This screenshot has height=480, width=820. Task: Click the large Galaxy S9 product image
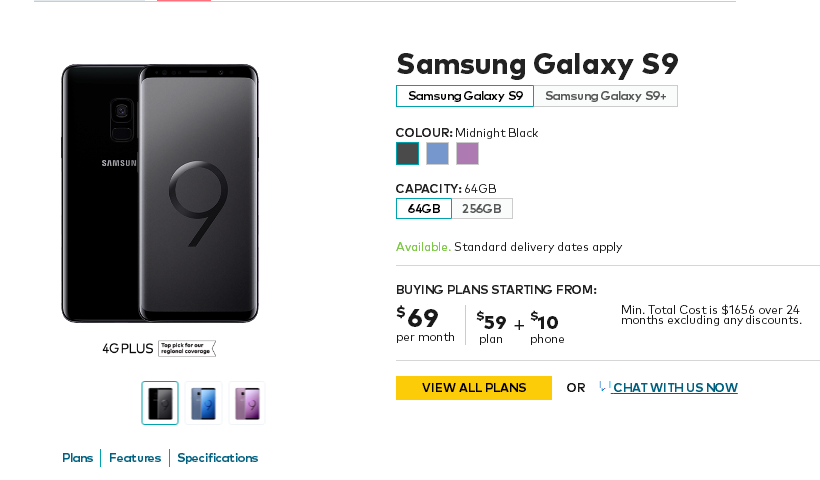160,193
